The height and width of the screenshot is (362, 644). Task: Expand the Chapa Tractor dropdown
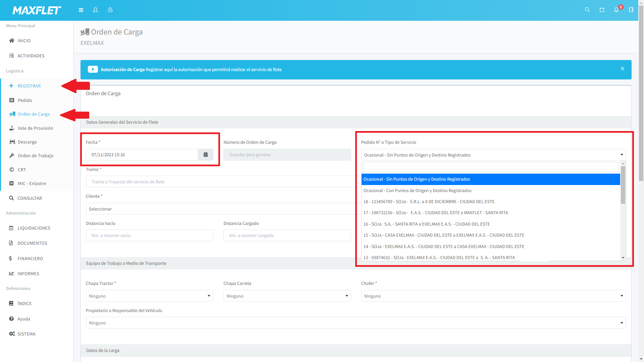149,296
